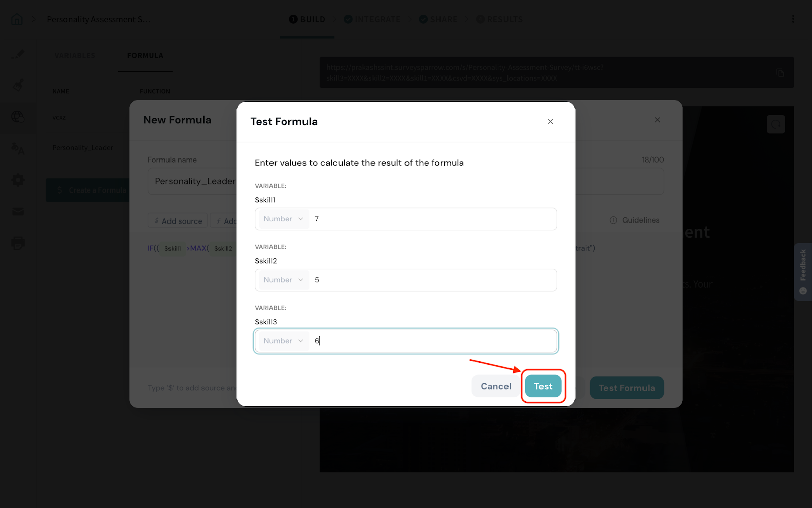Screen dimensions: 812x508
Task: Close the Test Formula dialog
Action: coord(550,122)
